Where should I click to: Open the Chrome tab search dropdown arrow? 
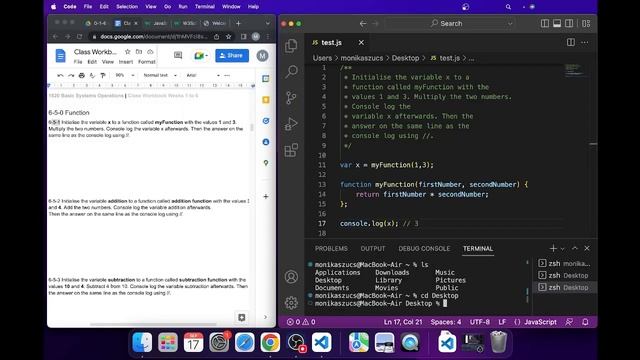267,23
